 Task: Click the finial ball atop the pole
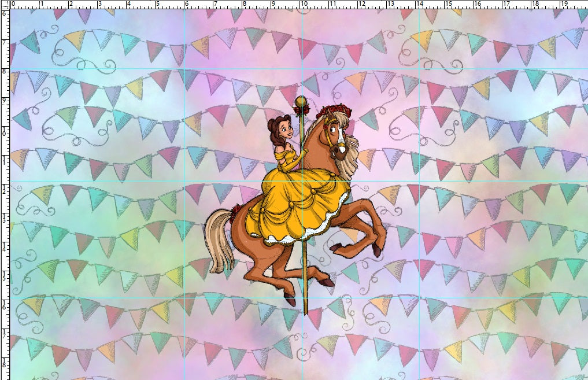(x=301, y=102)
